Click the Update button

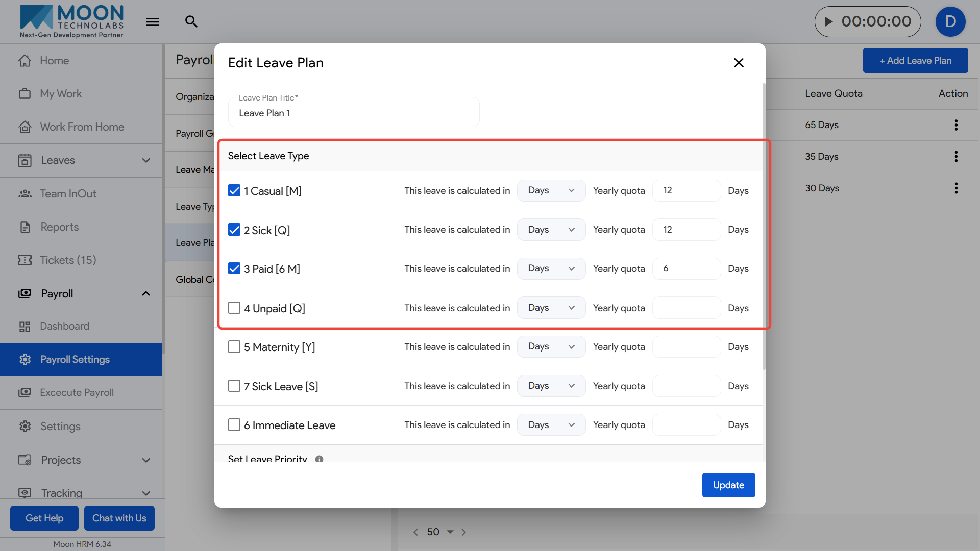pos(728,485)
